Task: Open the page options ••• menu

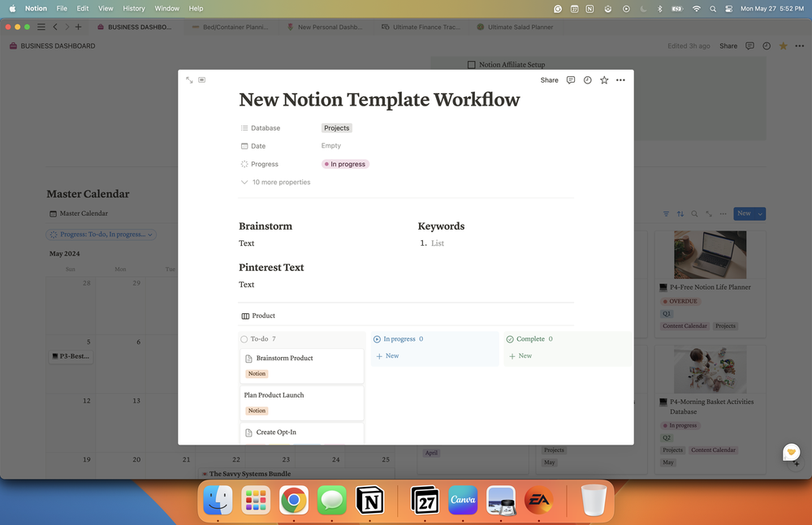Action: (620, 80)
